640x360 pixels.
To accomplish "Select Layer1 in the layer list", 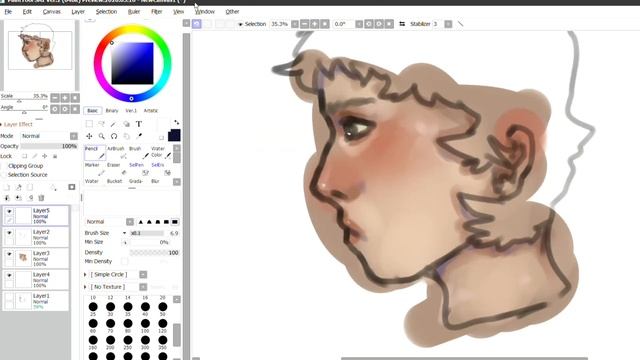I will [x=36, y=301].
